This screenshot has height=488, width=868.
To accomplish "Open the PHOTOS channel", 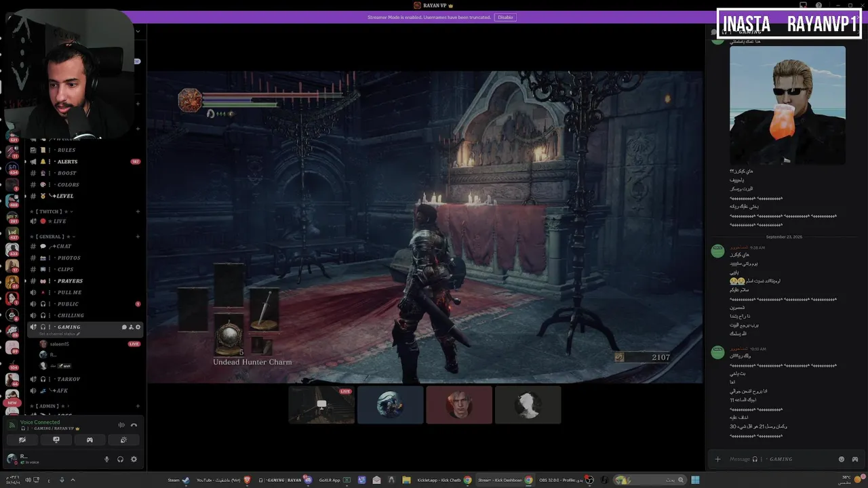I will pyautogui.click(x=85, y=258).
